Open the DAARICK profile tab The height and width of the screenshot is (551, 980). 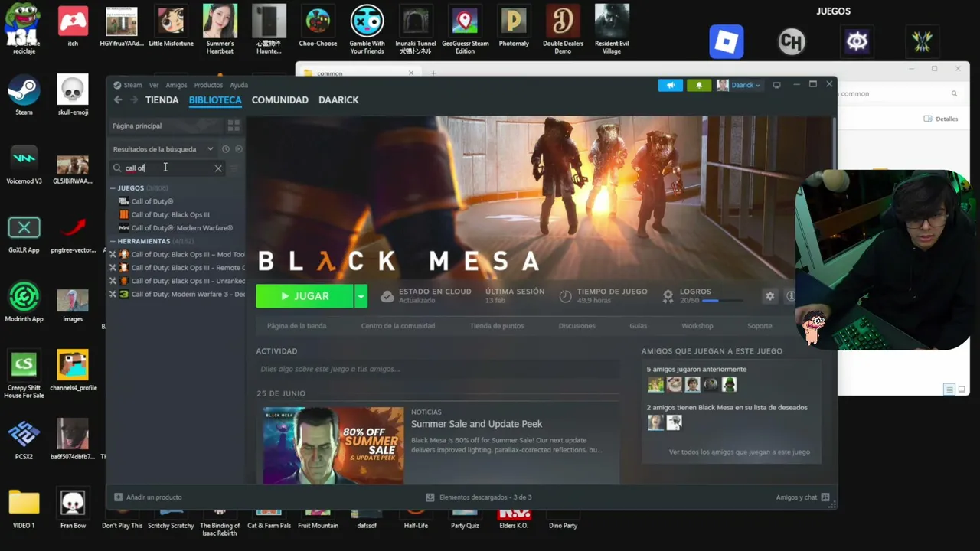(x=338, y=100)
